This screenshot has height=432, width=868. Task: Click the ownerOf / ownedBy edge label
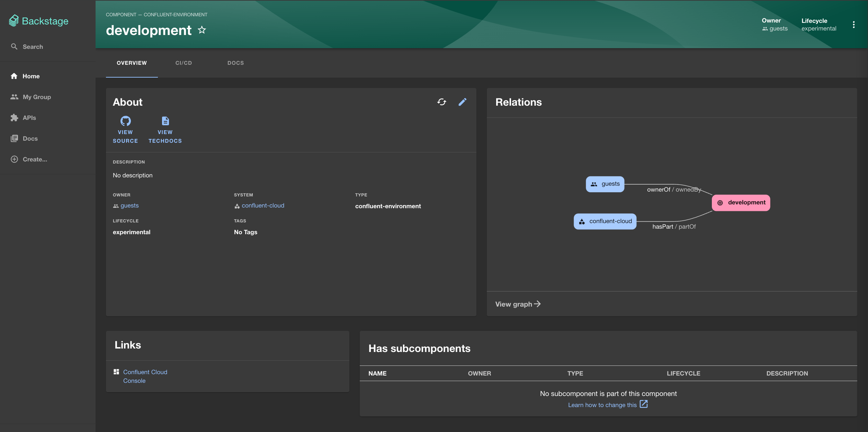point(674,189)
